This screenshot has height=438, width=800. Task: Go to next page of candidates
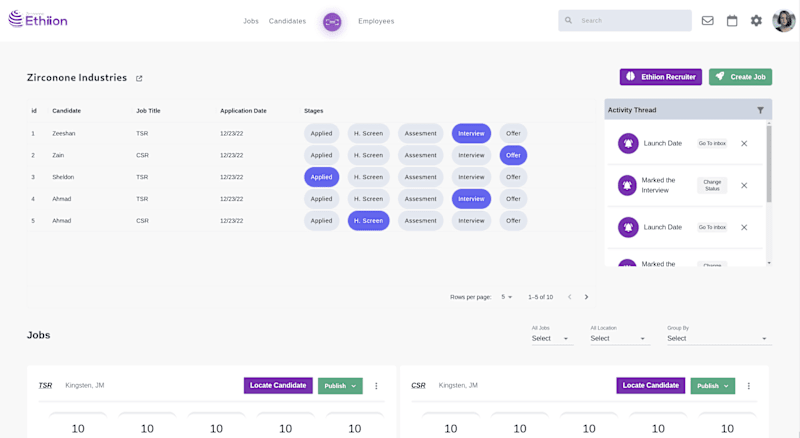click(586, 297)
